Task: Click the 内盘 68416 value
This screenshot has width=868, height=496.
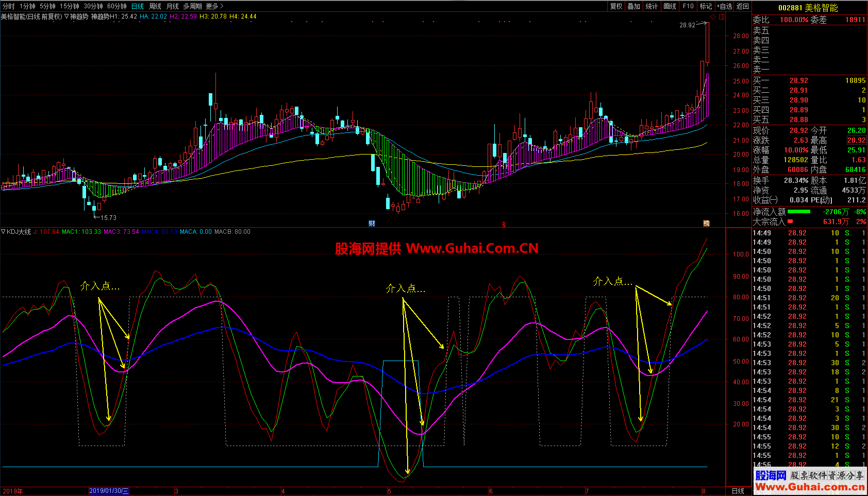Action: (856, 169)
